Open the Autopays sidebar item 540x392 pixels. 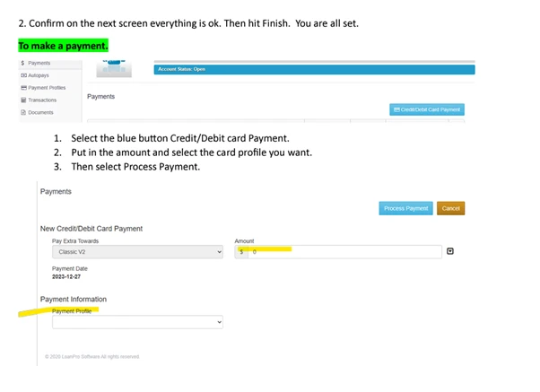pyautogui.click(x=38, y=75)
